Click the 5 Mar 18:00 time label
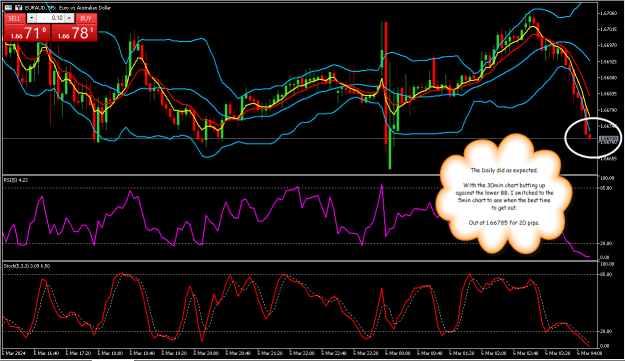This screenshot has height=361, width=625. point(111,353)
